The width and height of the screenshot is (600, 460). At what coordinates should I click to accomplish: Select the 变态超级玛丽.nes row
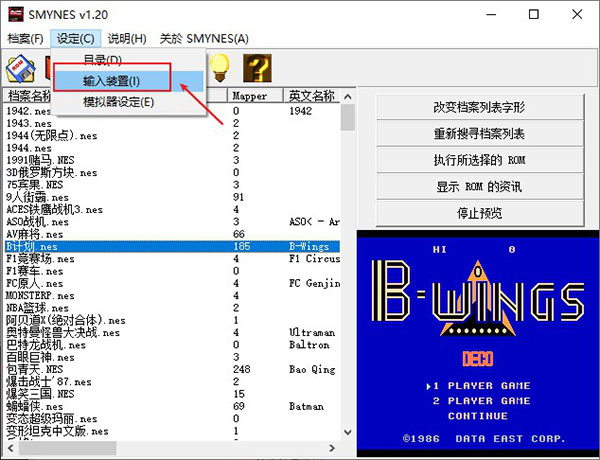172,419
